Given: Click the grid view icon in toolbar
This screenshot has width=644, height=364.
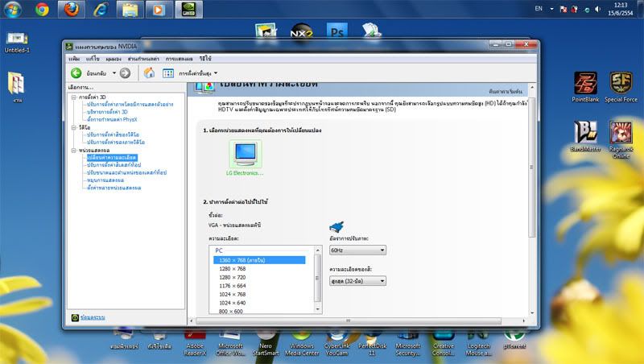Looking at the screenshot, I should (x=168, y=73).
